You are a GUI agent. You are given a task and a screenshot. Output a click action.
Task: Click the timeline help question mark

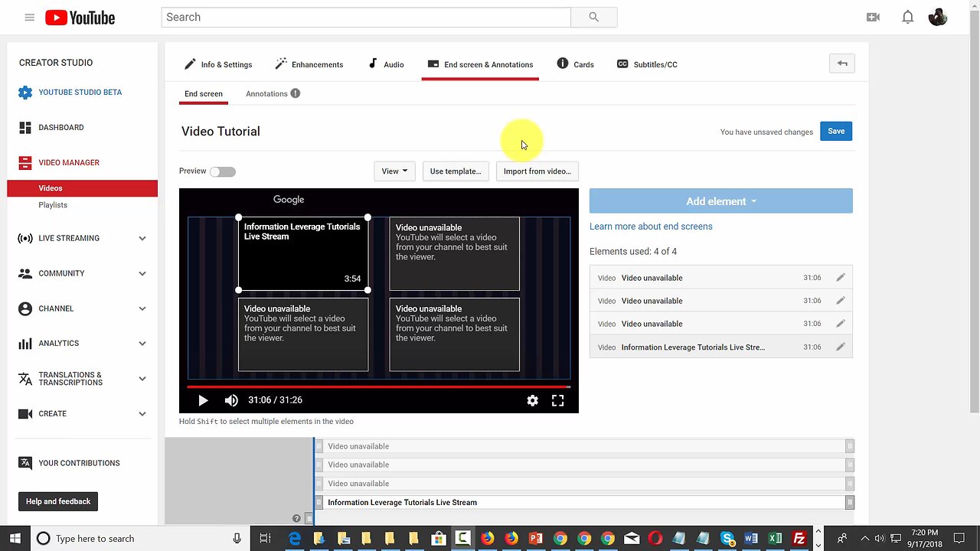296,518
